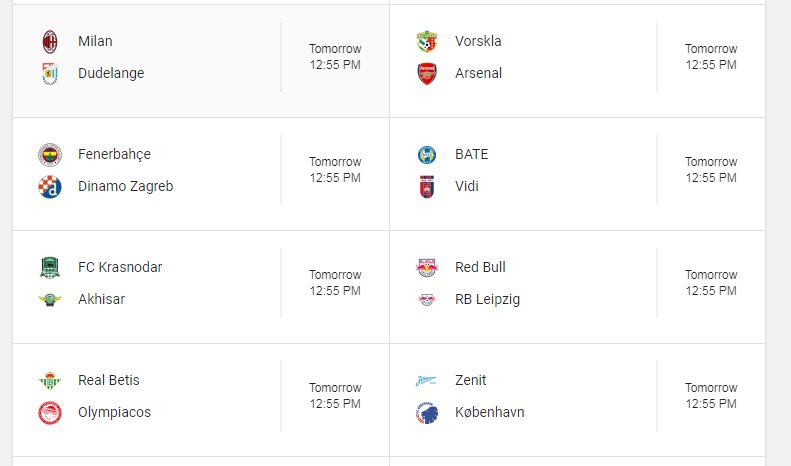Open the Zenit team name
This screenshot has height=466, width=791.
coord(471,380)
